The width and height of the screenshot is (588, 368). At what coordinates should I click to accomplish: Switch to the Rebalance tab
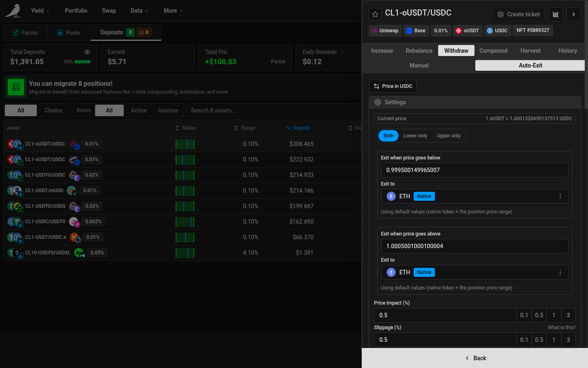[x=419, y=51]
